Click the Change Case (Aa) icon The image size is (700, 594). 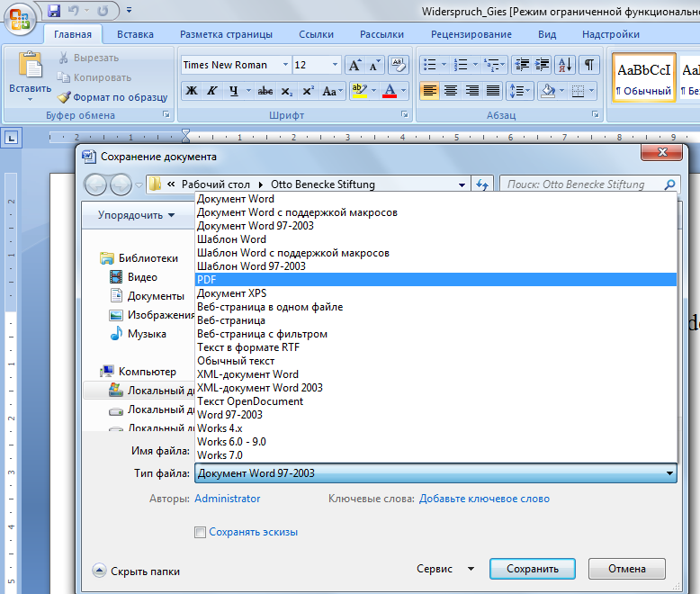329,91
